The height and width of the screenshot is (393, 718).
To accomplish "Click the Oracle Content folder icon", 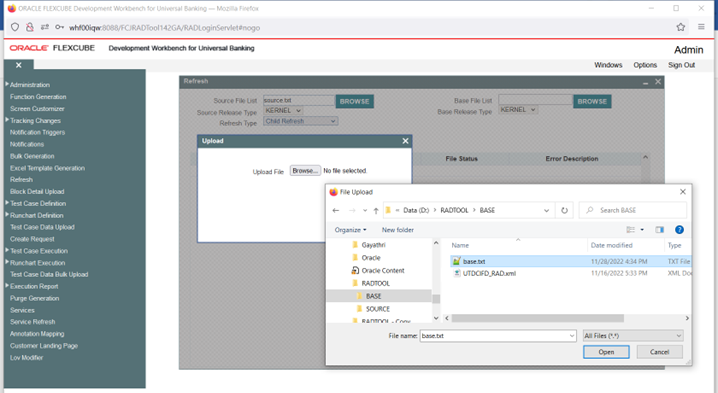I will click(355, 270).
